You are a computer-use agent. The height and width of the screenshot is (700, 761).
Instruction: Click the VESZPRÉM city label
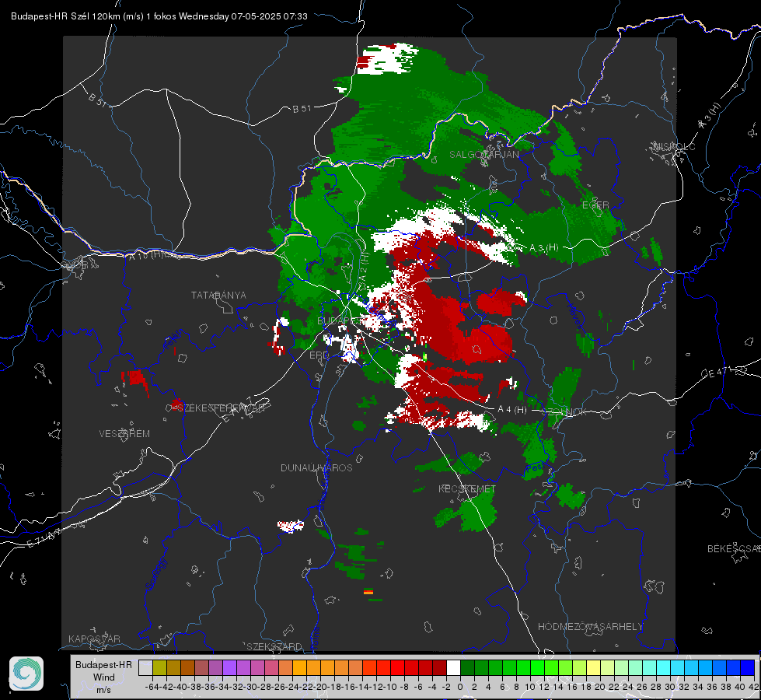[124, 434]
